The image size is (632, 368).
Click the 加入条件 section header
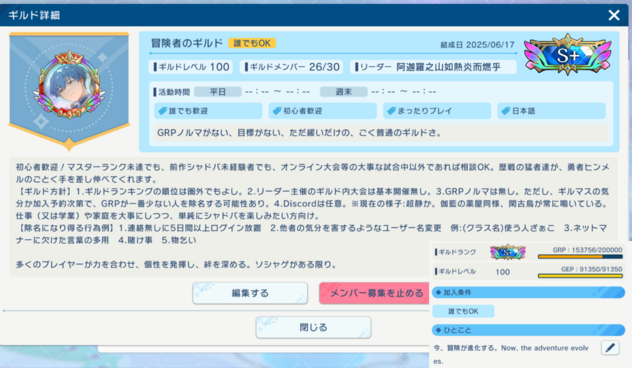coord(528,292)
